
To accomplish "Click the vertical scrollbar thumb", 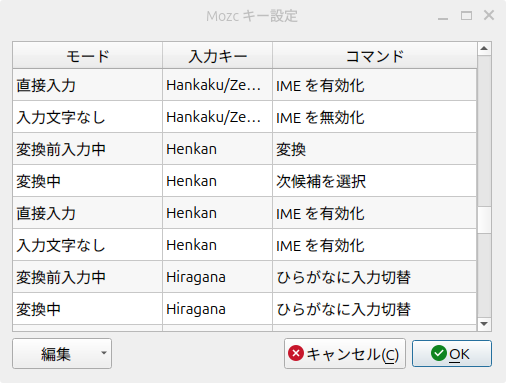I will click(484, 220).
